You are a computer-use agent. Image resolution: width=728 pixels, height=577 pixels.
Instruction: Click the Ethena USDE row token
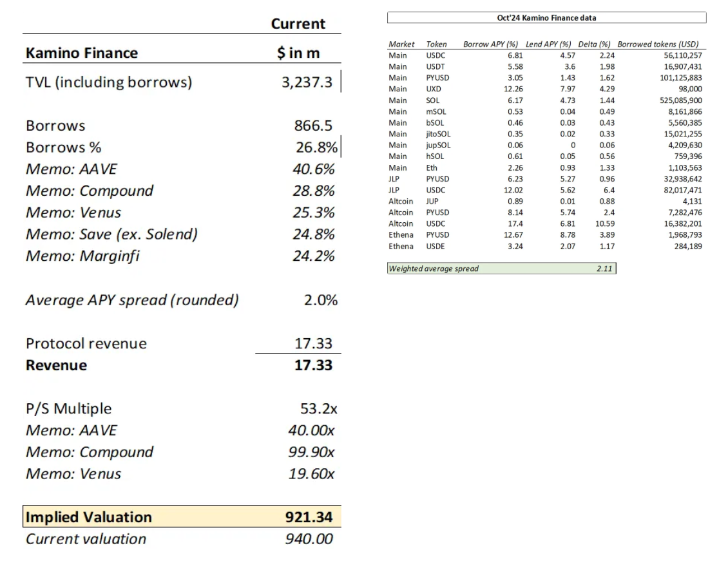(436, 246)
